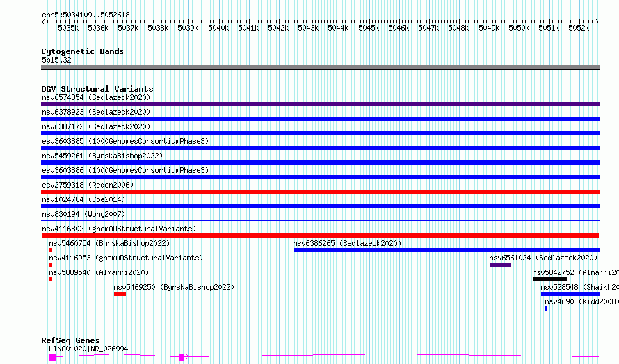Screen dimensions: 619x364
Task: Open the nsv4690 (Kidd2008) label
Action: (581, 301)
